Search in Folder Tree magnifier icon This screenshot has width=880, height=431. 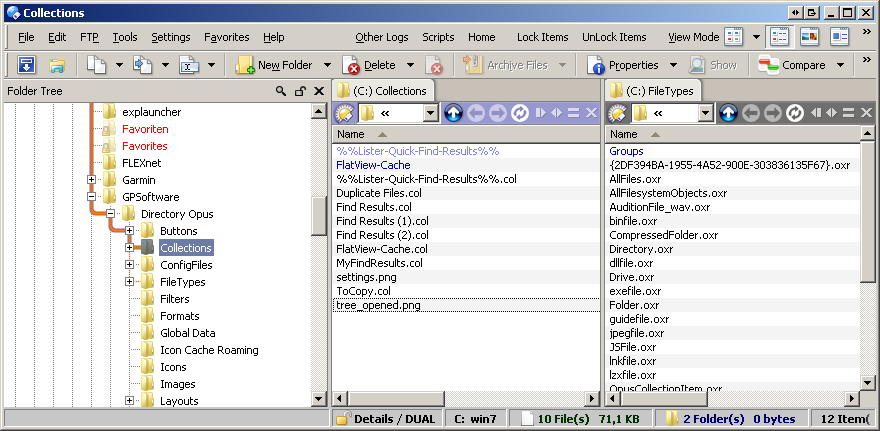(x=281, y=91)
